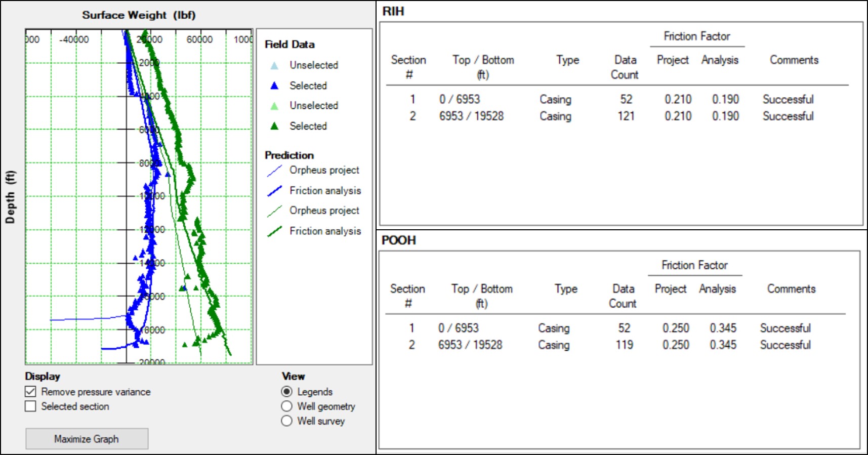Click the RIH panel title
Viewport: 868px width, 455px height.
pos(393,11)
